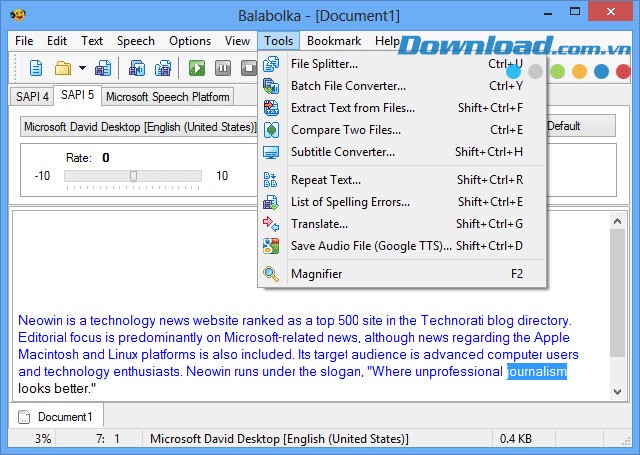Click the New document toolbar icon
This screenshot has height=455, width=640.
(x=36, y=68)
